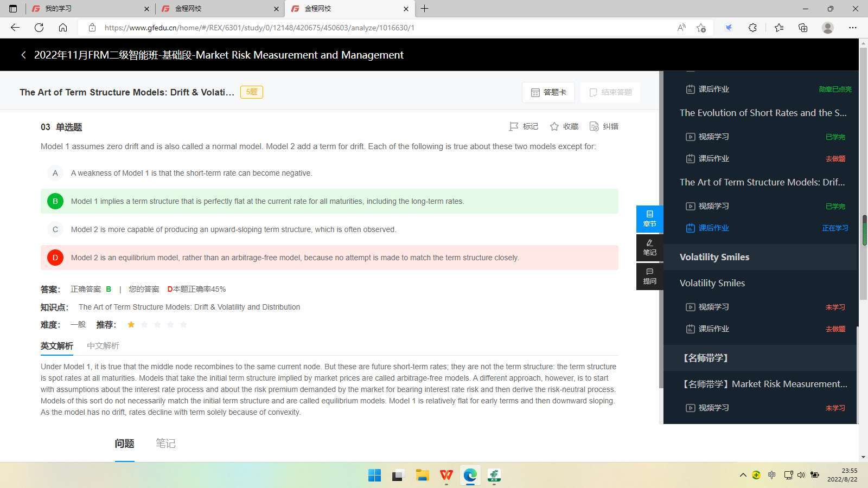Click the 标记 flag icon
Image resolution: width=868 pixels, height=488 pixels.
[x=513, y=126]
